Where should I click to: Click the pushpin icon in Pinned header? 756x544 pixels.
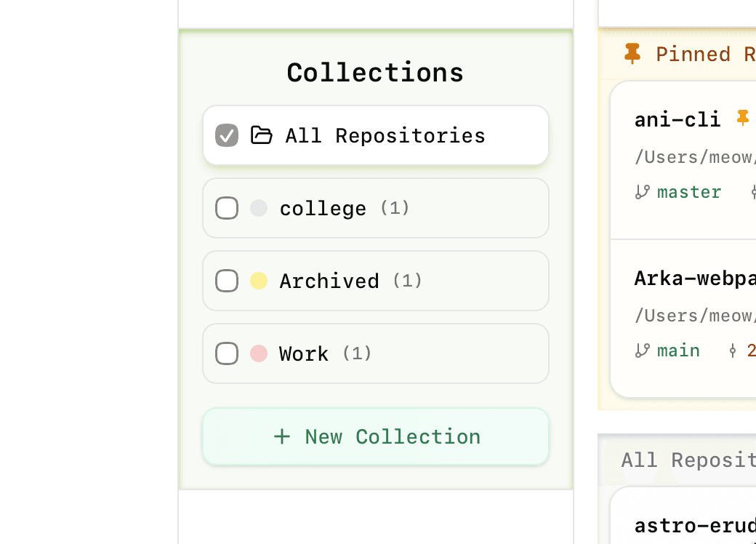click(x=632, y=54)
